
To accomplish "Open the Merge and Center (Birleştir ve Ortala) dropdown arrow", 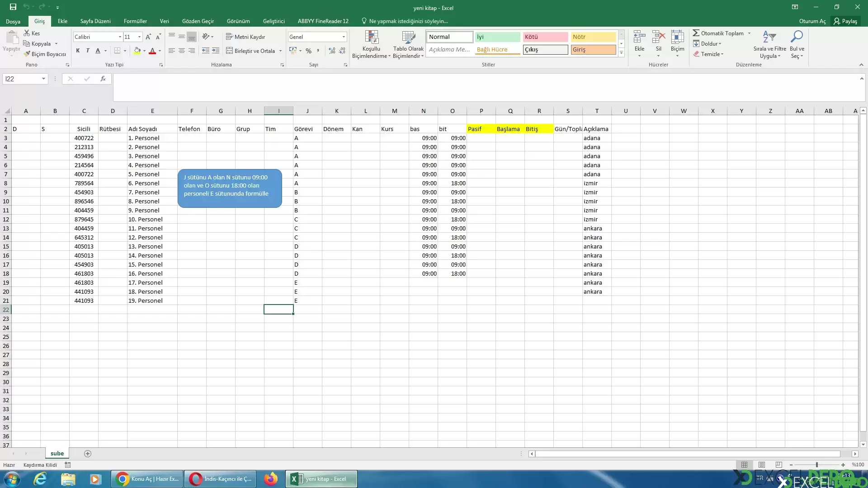I will tap(280, 51).
